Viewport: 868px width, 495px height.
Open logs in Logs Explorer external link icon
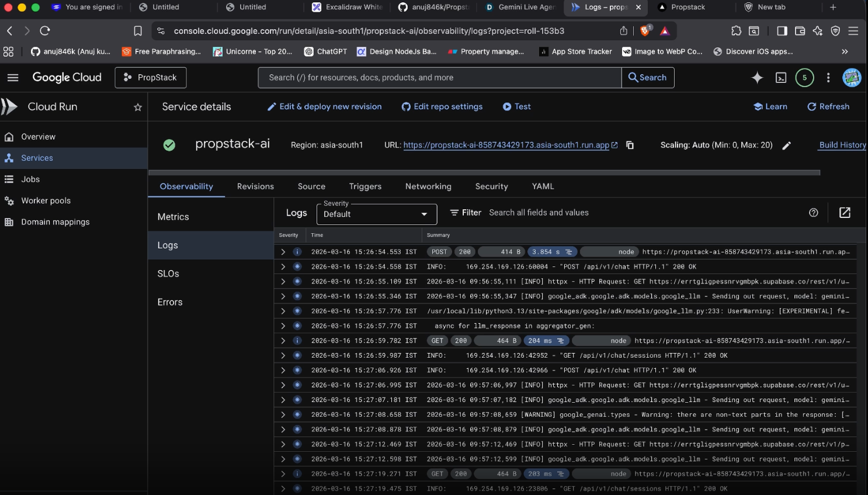point(844,213)
